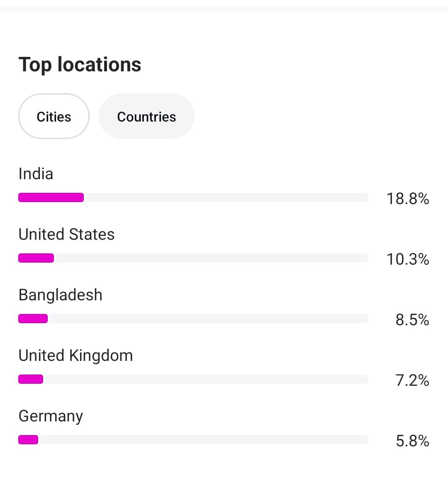The height and width of the screenshot is (482, 448).
Task: Select the Countries tab
Action: coord(146,117)
